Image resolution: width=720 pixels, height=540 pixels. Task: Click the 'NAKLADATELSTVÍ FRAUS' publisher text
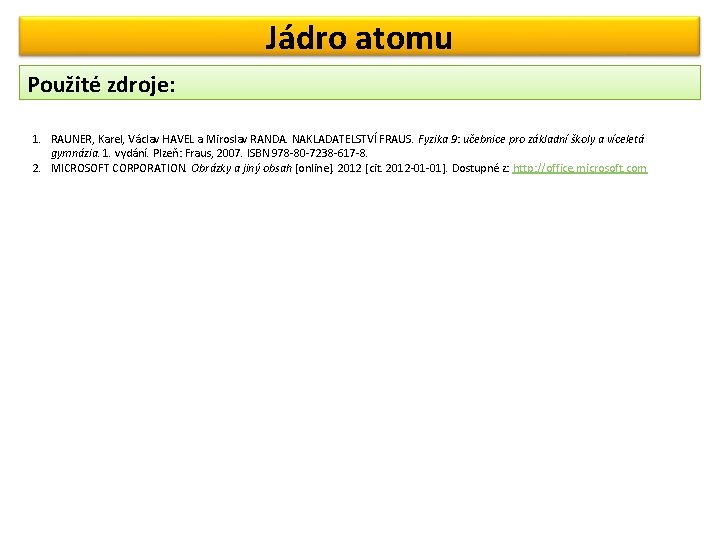(352, 139)
